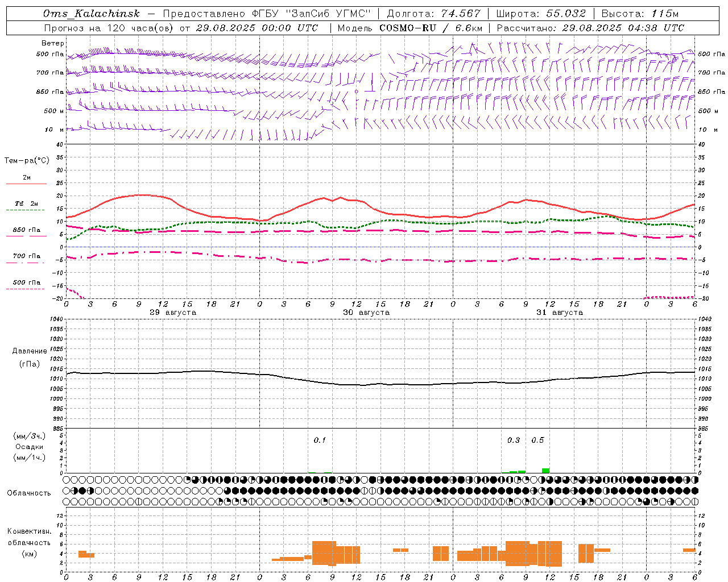
Task: Click the model name COSMO-RU / 6.6км
Action: 431,28
